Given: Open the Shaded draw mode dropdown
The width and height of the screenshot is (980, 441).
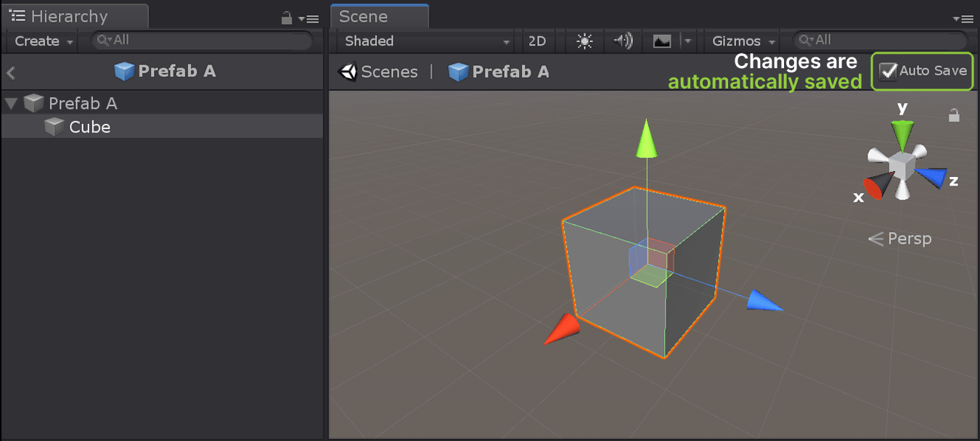Looking at the screenshot, I should (x=426, y=41).
